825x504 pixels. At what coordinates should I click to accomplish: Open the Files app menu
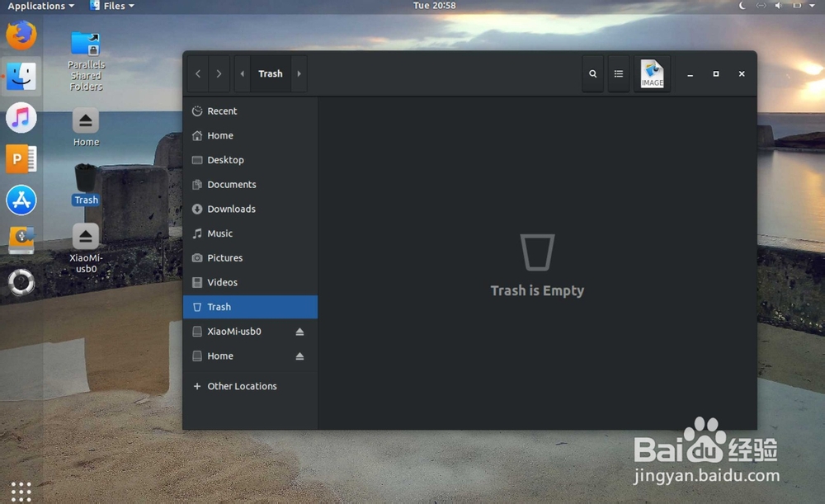tap(112, 6)
